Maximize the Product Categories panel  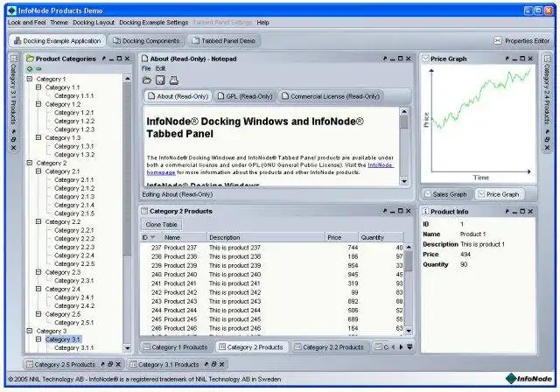(119, 59)
